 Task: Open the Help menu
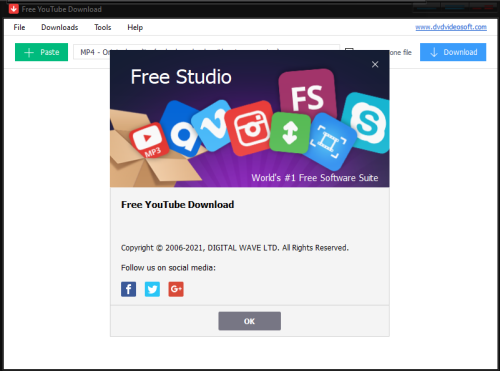pos(135,27)
